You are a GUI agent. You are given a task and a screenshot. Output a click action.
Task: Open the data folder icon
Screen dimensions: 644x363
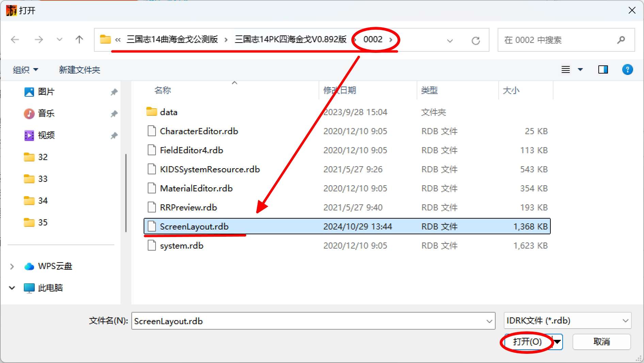coord(151,112)
